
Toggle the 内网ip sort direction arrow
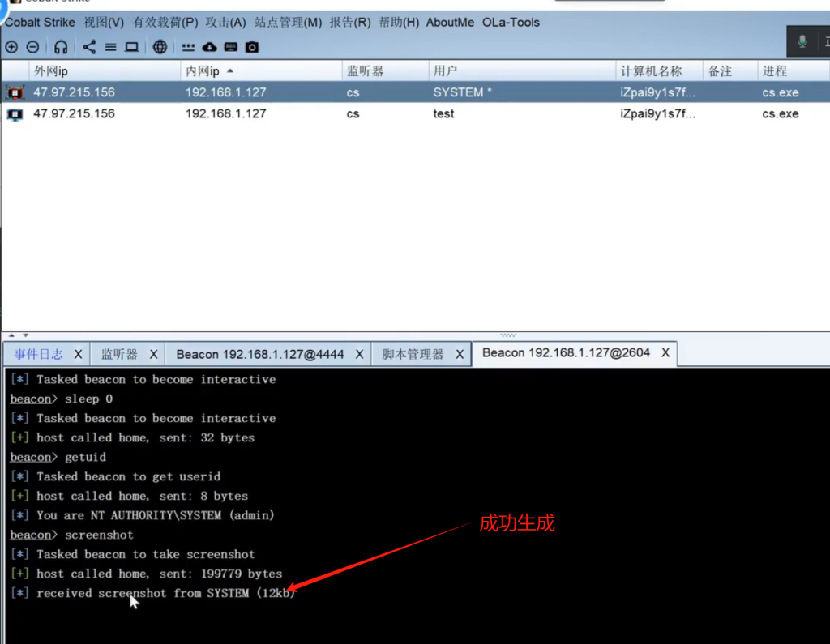pyautogui.click(x=230, y=71)
